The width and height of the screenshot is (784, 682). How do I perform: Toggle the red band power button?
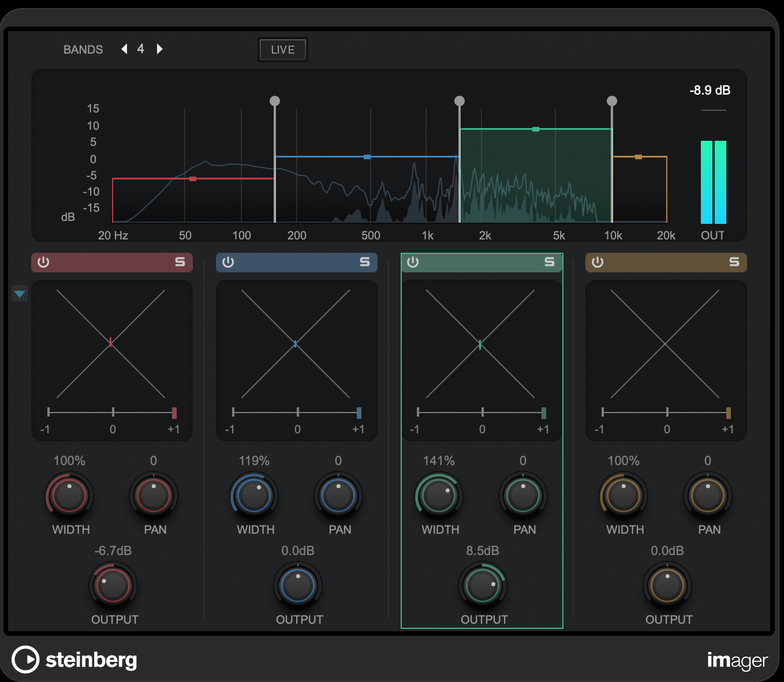click(43, 262)
